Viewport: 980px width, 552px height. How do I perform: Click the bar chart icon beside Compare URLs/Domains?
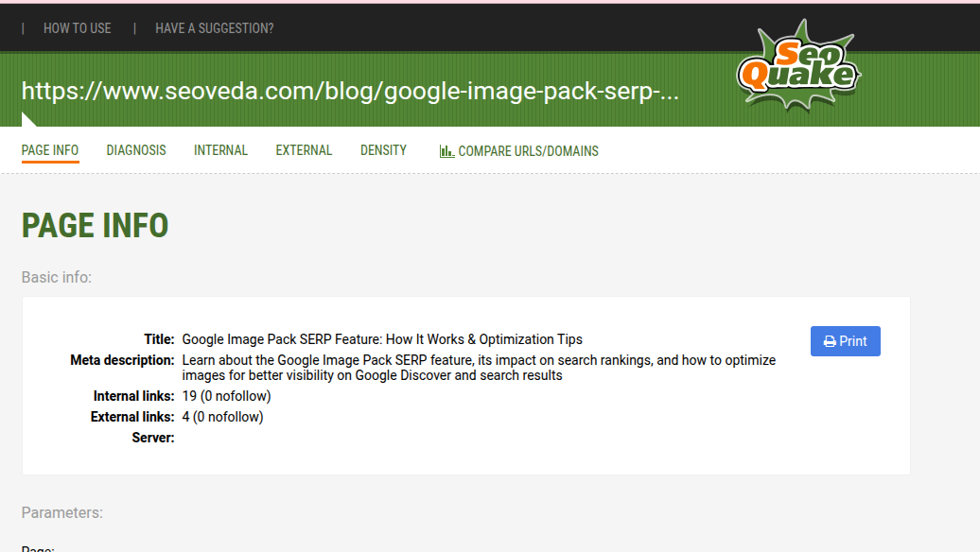click(446, 151)
